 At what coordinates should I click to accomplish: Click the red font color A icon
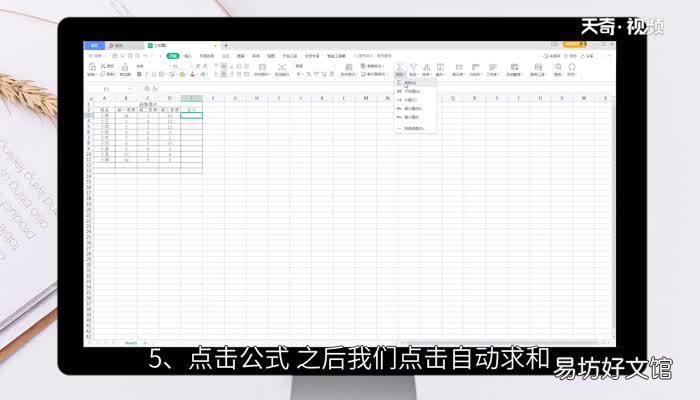click(x=192, y=74)
